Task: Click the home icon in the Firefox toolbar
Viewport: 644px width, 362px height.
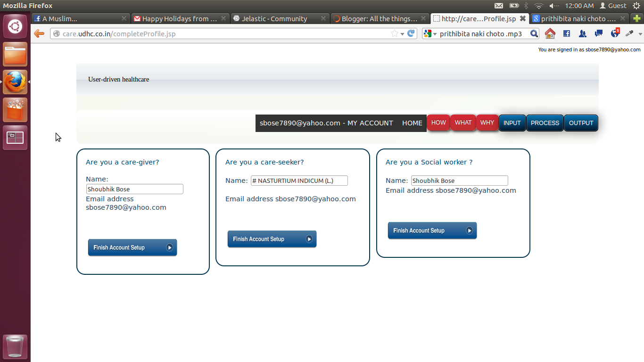Action: (x=550, y=33)
